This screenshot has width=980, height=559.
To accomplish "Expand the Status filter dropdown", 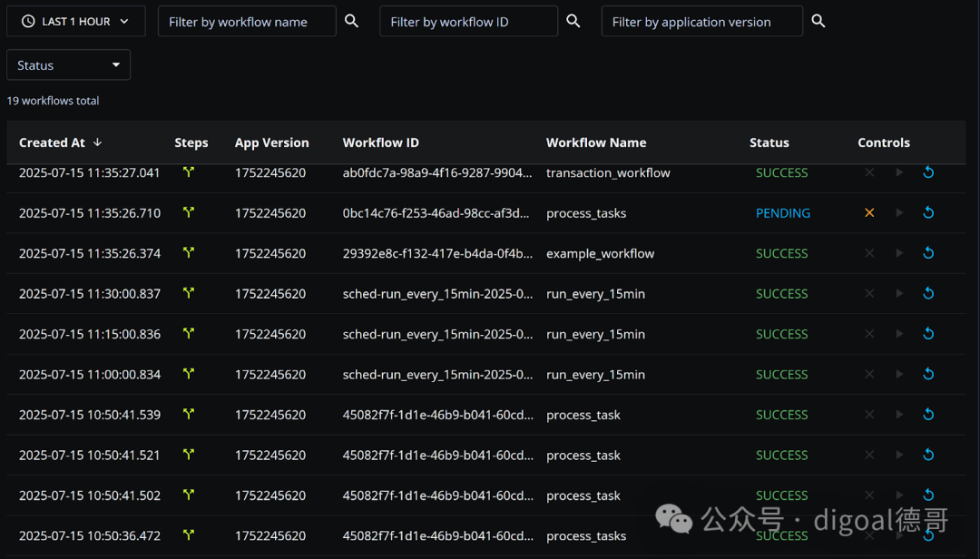I will tap(68, 65).
